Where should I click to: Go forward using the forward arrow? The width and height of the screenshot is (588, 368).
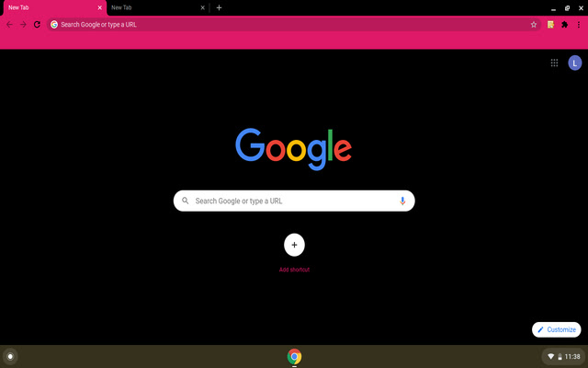(23, 25)
